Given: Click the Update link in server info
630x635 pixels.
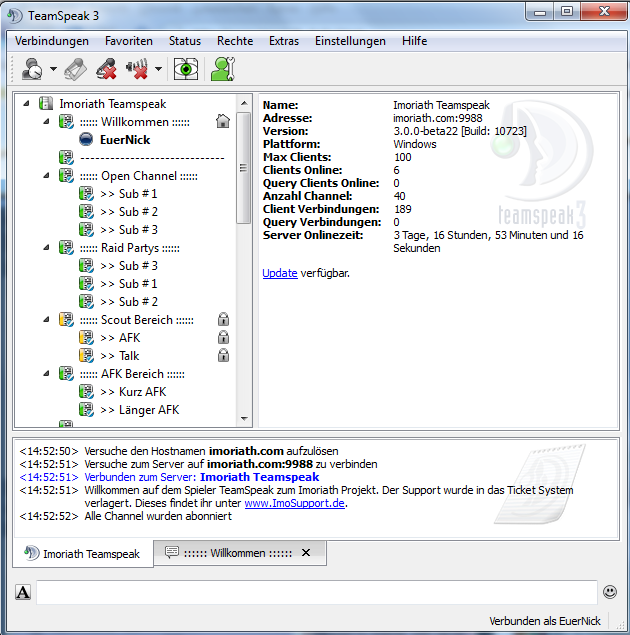Looking at the screenshot, I should [x=279, y=273].
